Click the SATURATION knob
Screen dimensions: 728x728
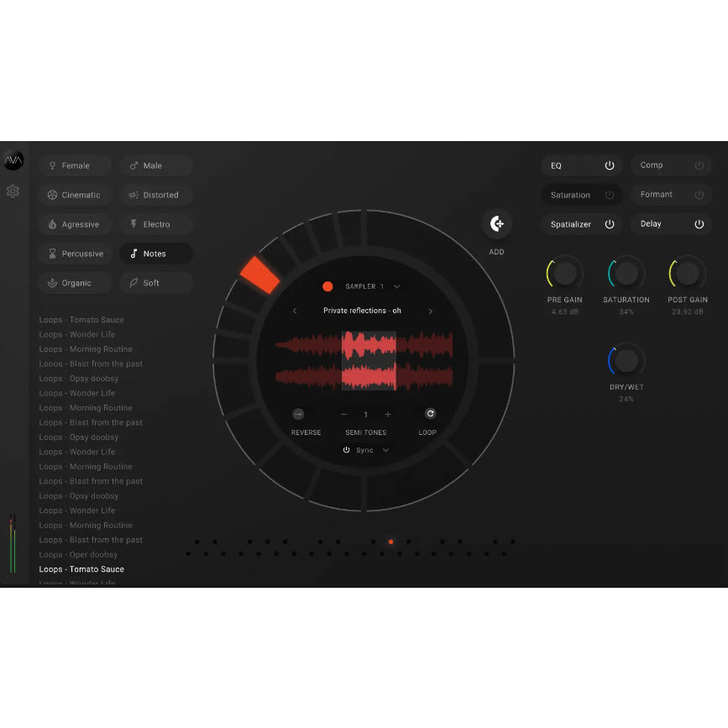pos(626,274)
